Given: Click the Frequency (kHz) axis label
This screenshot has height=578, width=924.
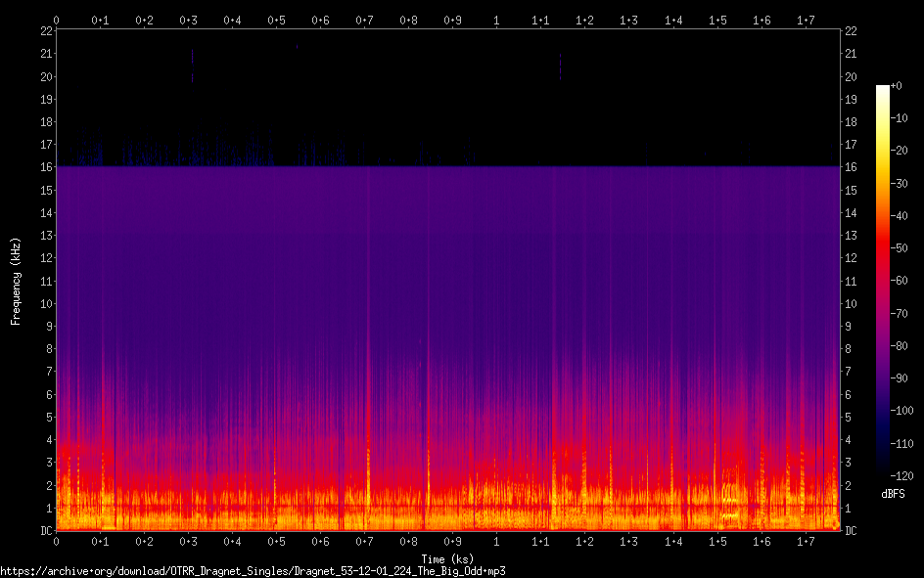Looking at the screenshot, I should point(16,281).
